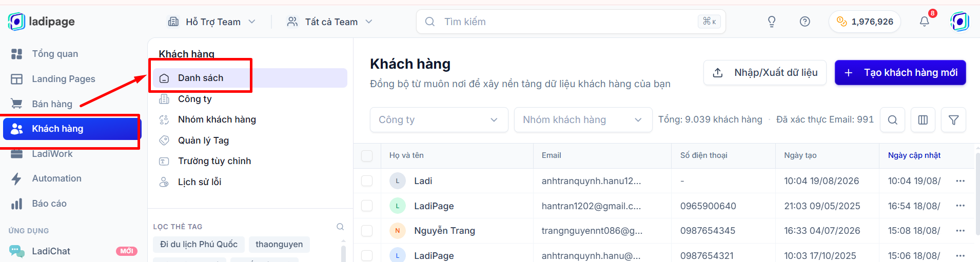980x262 pixels.
Task: Expand the Tất cả Team dropdown
Action: click(329, 22)
